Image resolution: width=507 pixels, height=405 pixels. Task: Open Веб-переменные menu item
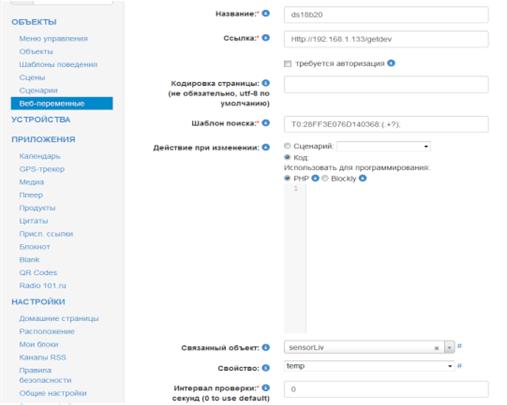point(62,103)
